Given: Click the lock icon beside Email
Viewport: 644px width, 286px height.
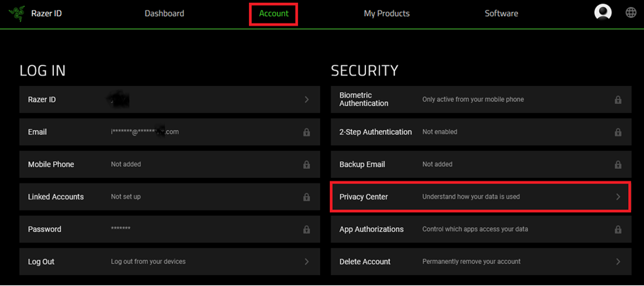Looking at the screenshot, I should (x=306, y=132).
